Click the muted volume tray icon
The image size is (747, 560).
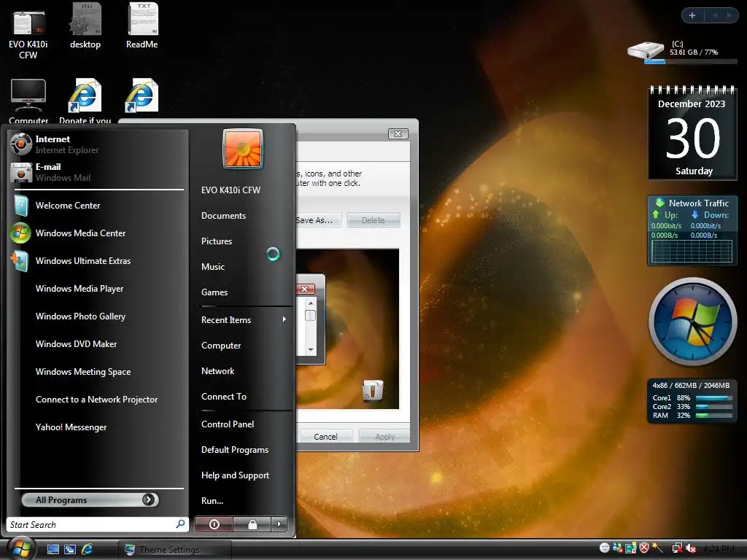pos(691,548)
